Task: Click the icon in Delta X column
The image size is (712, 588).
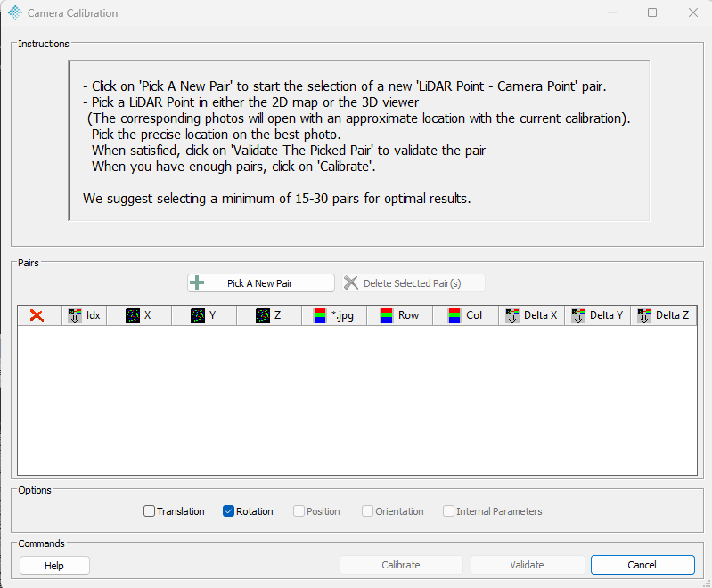Action: point(512,315)
